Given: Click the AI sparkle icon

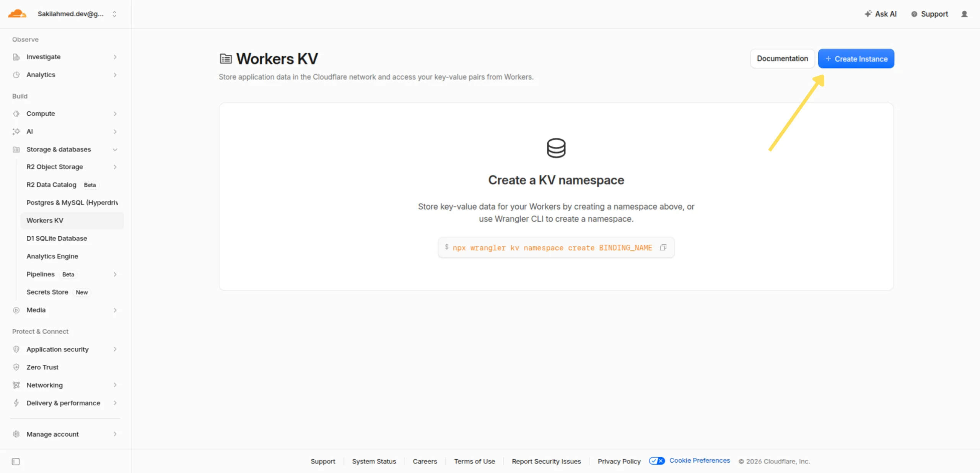Looking at the screenshot, I should click(x=16, y=132).
